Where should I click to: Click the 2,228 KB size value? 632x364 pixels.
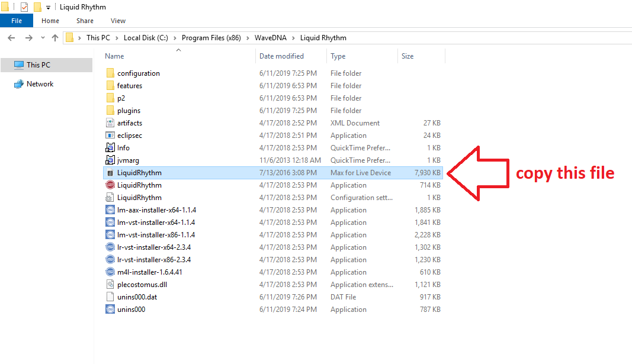pyautogui.click(x=427, y=235)
